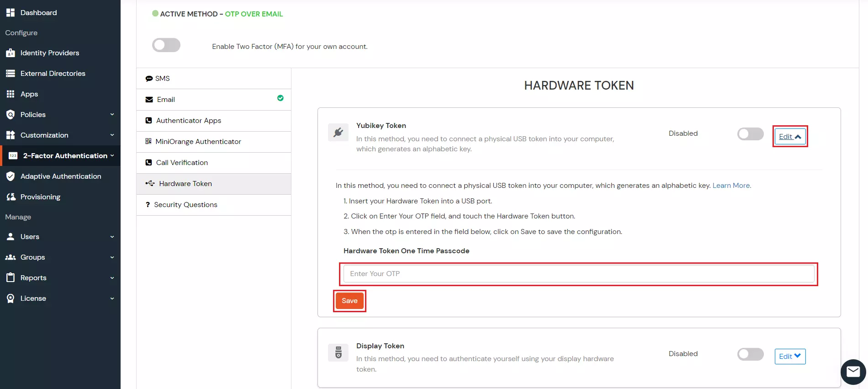
Task: Enable the Display Token switch
Action: [751, 354]
